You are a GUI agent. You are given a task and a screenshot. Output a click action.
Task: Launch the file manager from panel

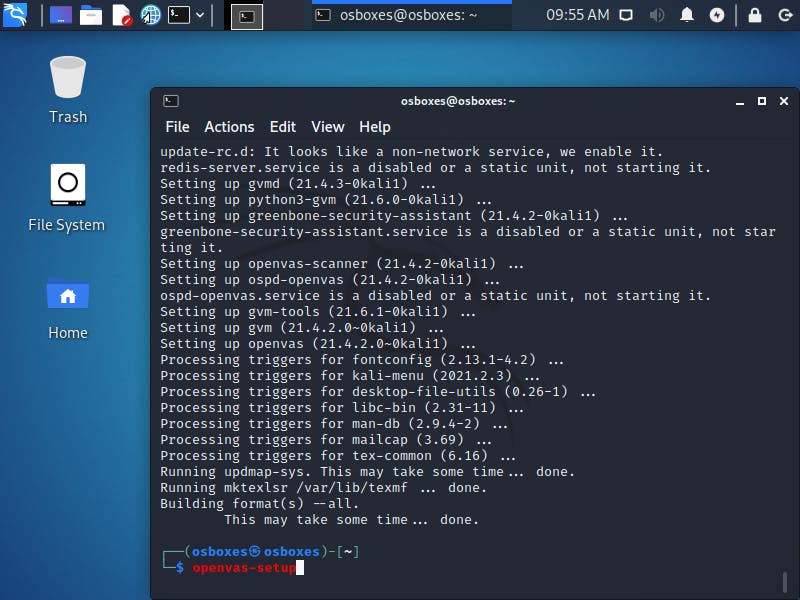click(x=91, y=15)
